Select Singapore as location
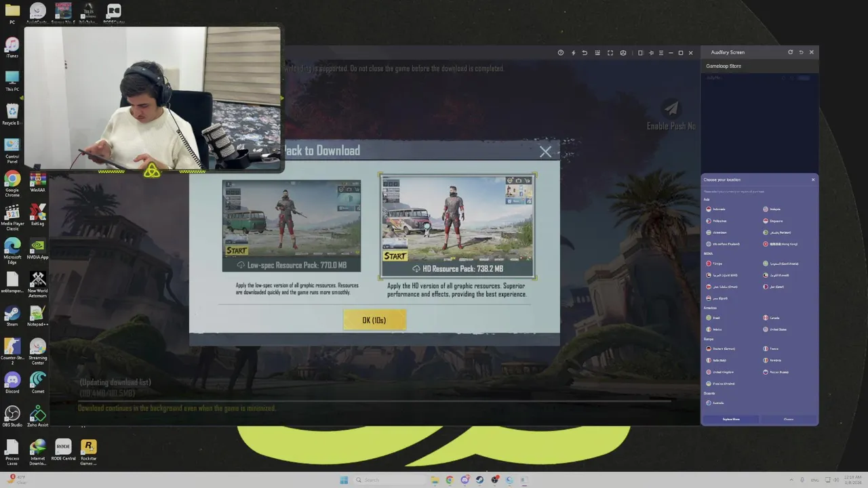This screenshot has height=488, width=868. pos(773,221)
